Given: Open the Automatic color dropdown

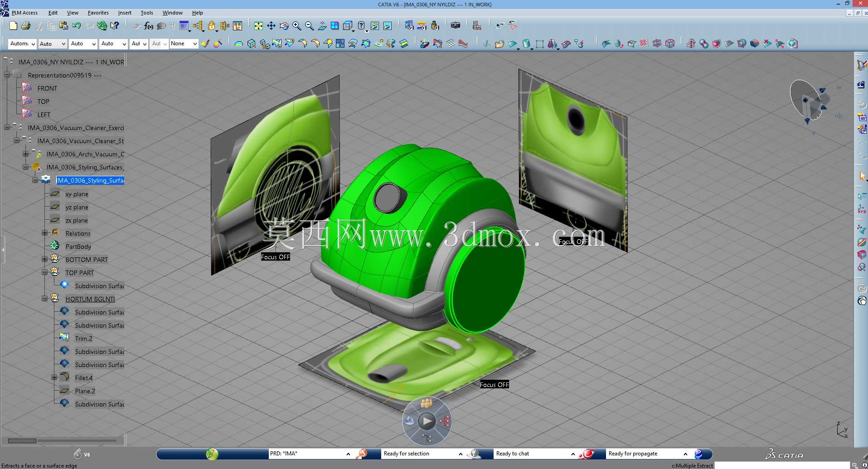Looking at the screenshot, I should (x=22, y=44).
